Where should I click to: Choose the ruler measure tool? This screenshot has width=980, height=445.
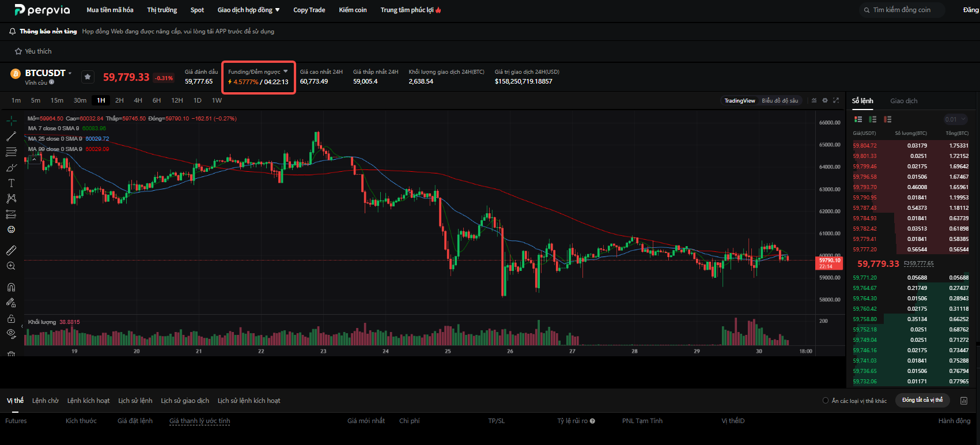pos(11,250)
